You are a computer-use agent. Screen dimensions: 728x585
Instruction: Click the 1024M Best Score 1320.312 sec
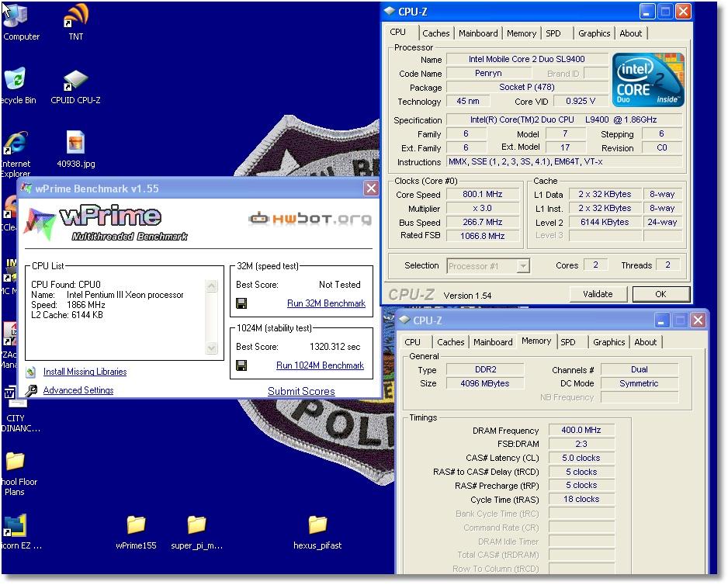click(x=335, y=347)
